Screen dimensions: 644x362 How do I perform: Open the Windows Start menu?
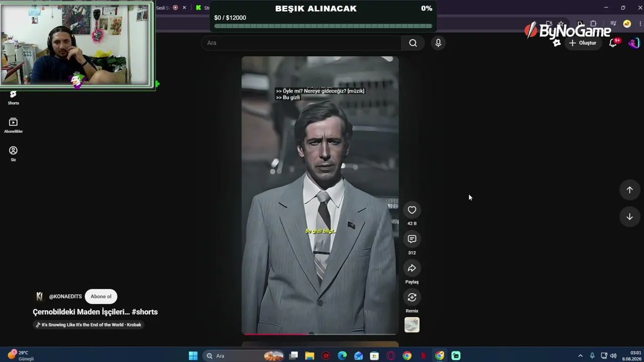193,356
